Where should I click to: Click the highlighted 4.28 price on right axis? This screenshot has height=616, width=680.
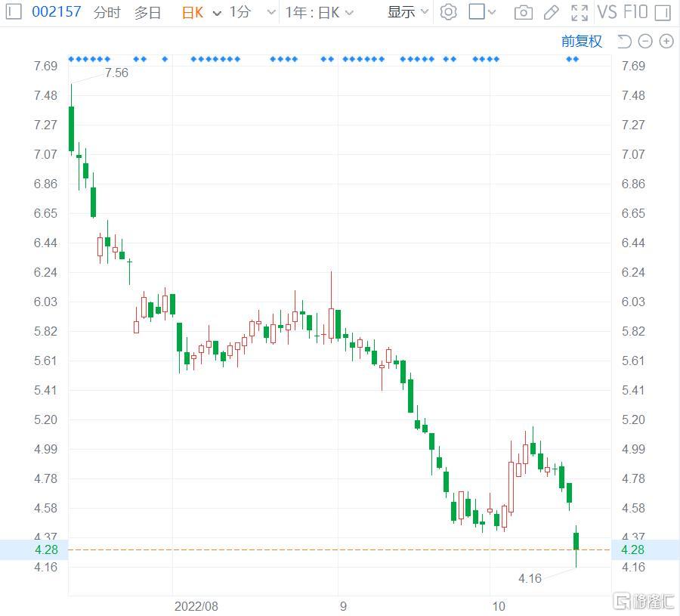click(x=632, y=549)
